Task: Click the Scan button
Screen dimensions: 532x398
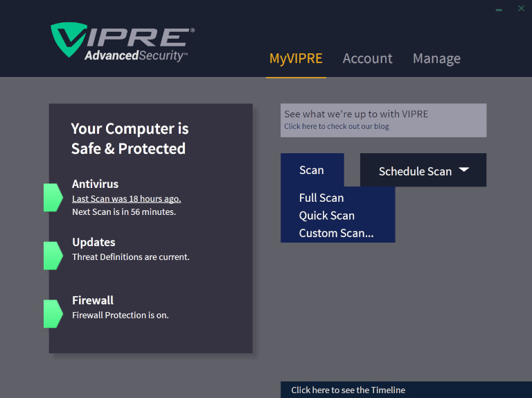Action: pyautogui.click(x=312, y=170)
